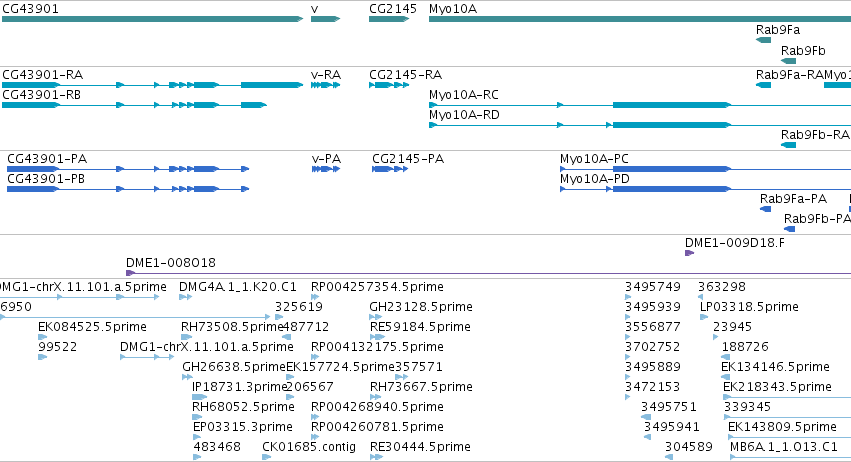This screenshot has width=851, height=462.
Task: Click the teal v gene bar
Action: pos(325,19)
